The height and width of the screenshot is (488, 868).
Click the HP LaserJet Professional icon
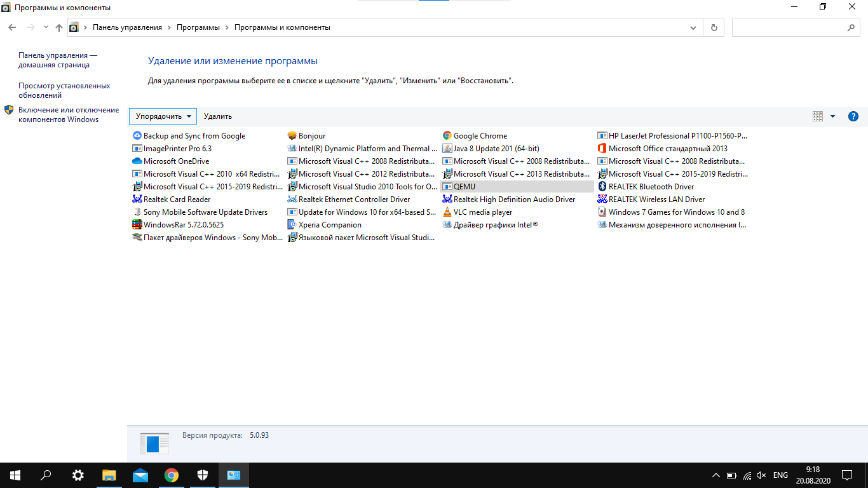coord(602,135)
